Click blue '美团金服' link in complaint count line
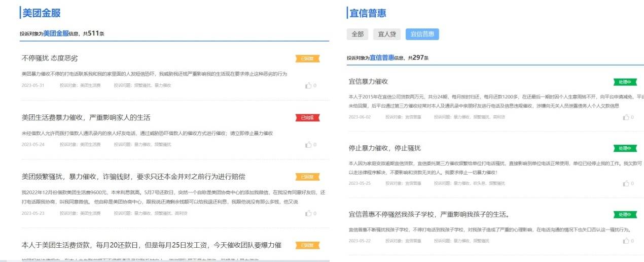The height and width of the screenshot is (262, 644). tap(56, 34)
